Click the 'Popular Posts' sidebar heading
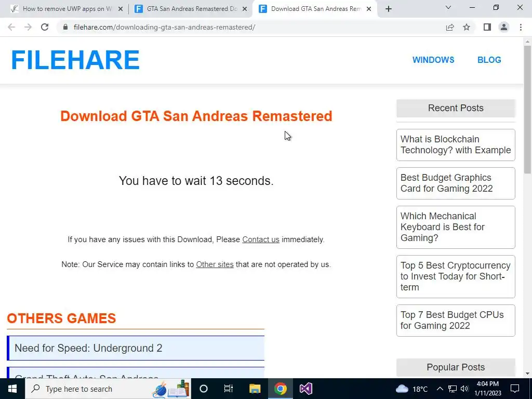Viewport: 532px width, 399px height. coord(456,367)
